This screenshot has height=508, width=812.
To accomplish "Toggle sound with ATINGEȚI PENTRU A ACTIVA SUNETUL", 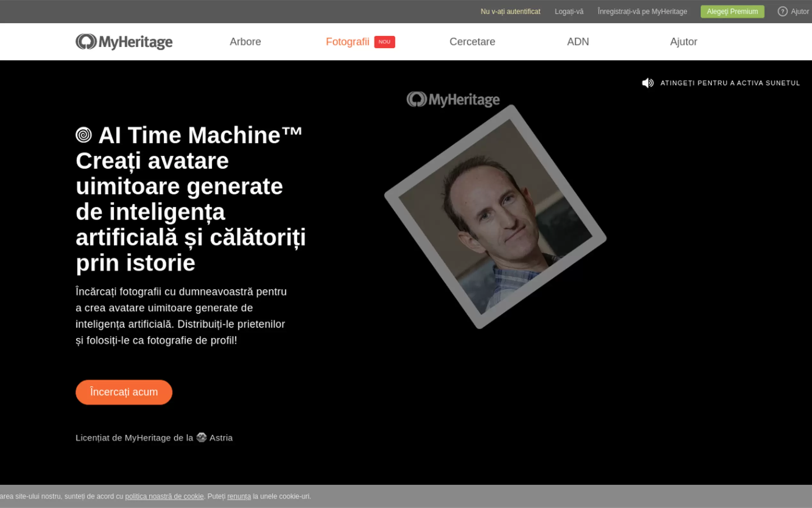I will tap(730, 83).
